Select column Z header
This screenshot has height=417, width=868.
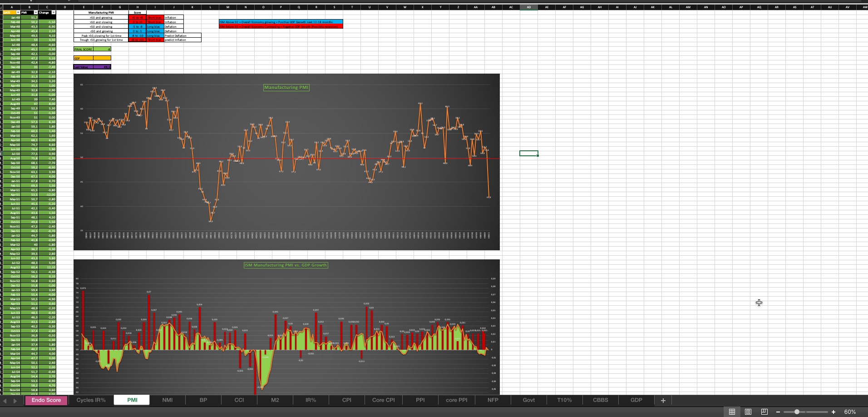click(458, 7)
